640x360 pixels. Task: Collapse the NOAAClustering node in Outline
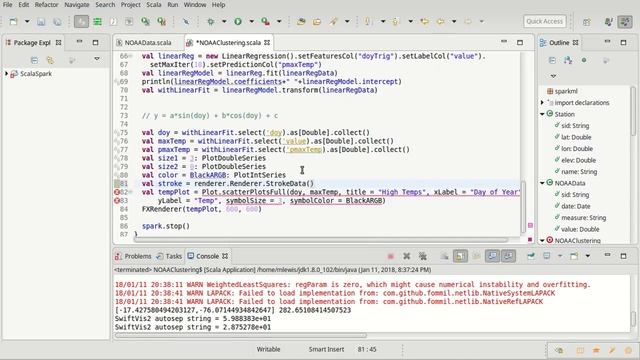(x=542, y=241)
